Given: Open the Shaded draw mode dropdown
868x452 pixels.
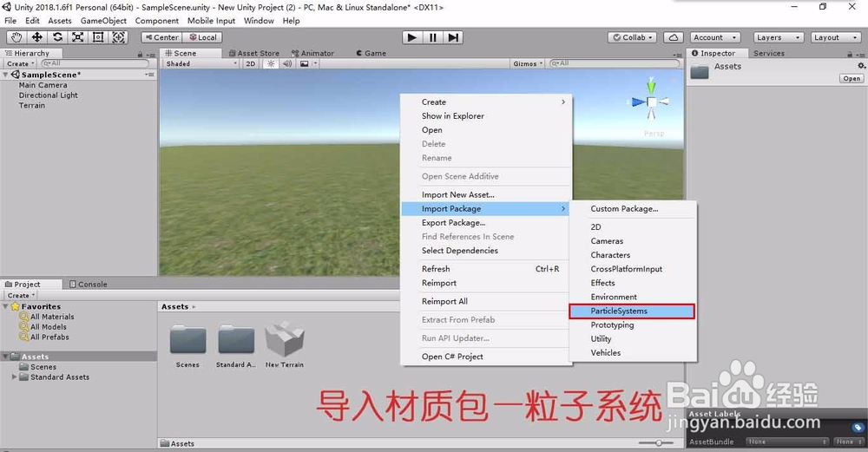Looking at the screenshot, I should click(201, 63).
